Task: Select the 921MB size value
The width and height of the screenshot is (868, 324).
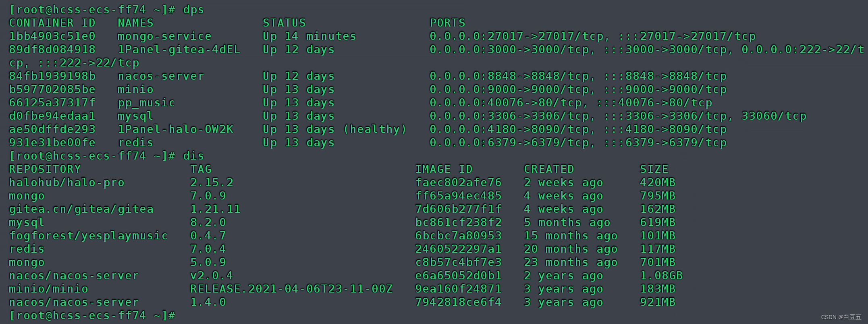Action: 658,302
